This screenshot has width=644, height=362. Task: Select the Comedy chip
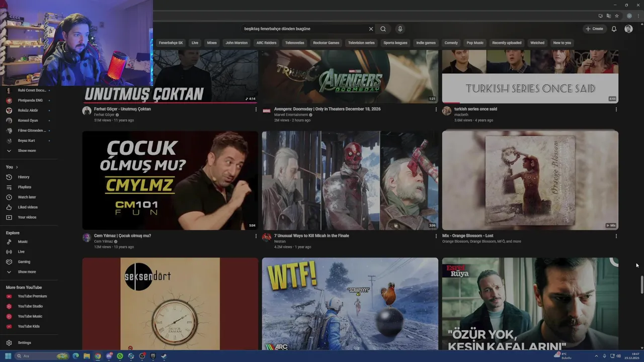(451, 43)
